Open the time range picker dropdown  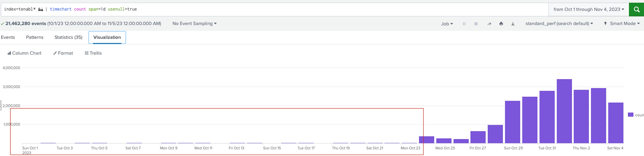point(588,9)
